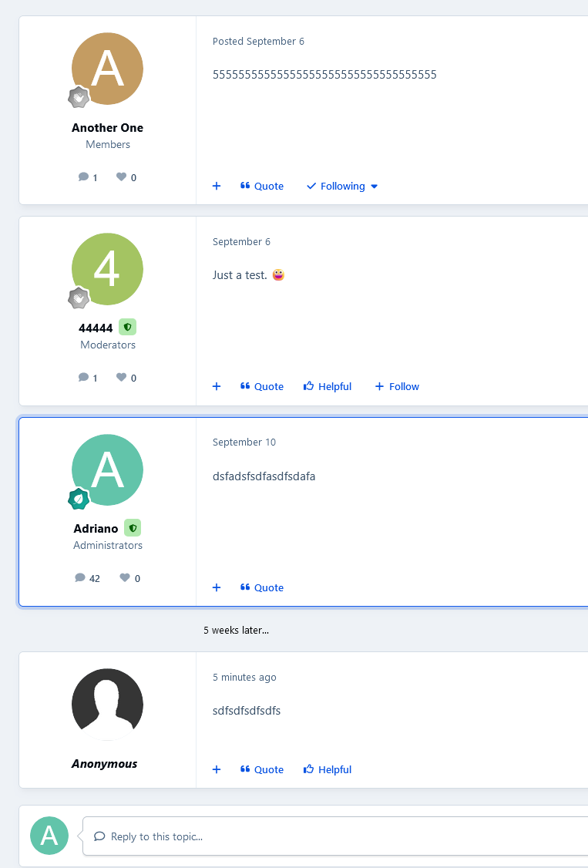Mark 44444's post as Helpful
Screen dimensions: 588x868
(328, 386)
